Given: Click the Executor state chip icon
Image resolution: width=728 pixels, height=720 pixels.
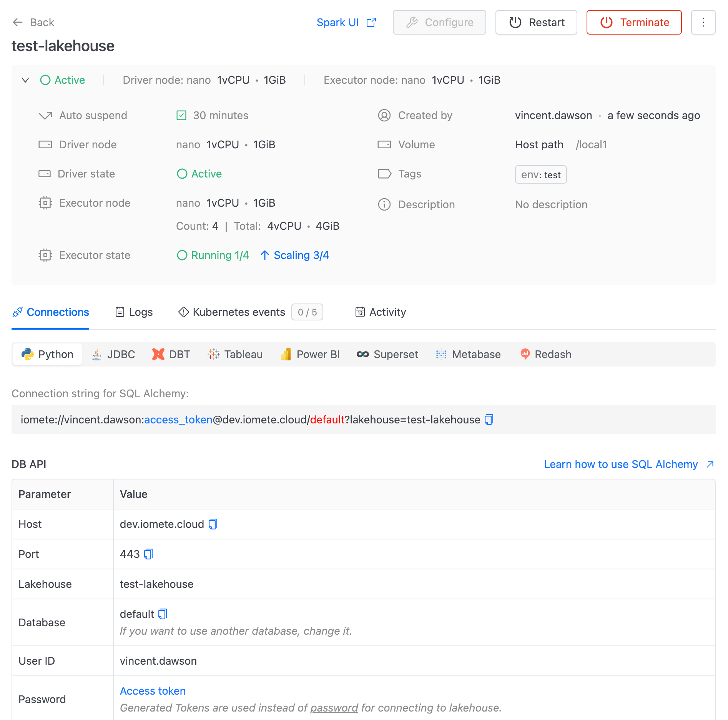Looking at the screenshot, I should [x=45, y=255].
